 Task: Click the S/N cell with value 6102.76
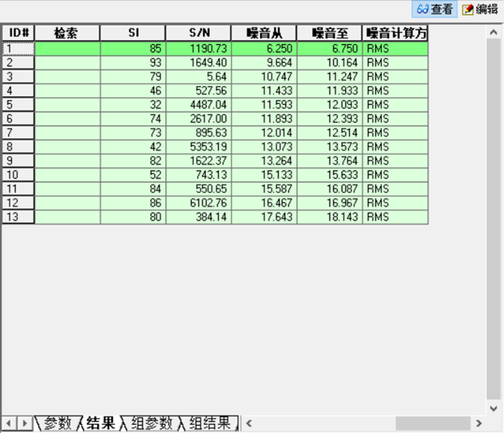point(198,203)
